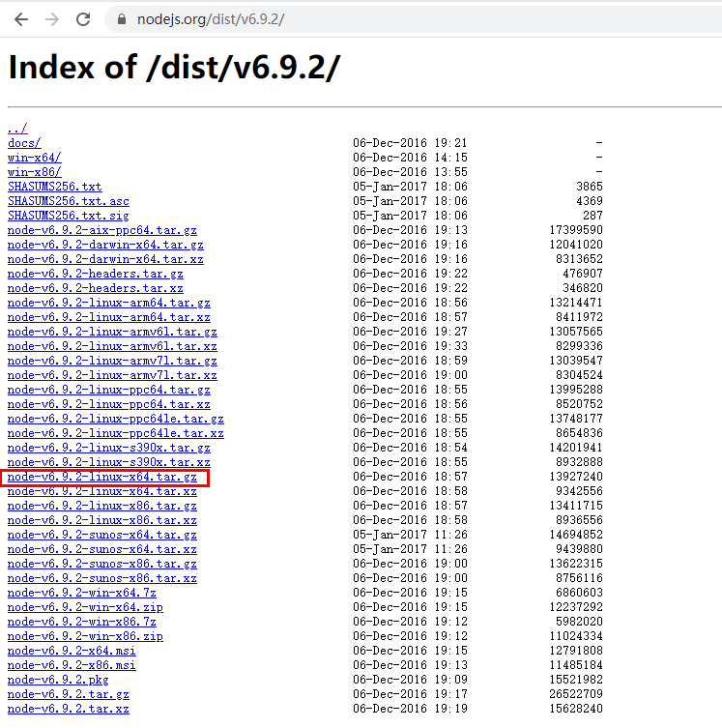The width and height of the screenshot is (722, 728).
Task: Download node-v6.9.2-linux-x64.tar.gz
Action: click(x=102, y=477)
